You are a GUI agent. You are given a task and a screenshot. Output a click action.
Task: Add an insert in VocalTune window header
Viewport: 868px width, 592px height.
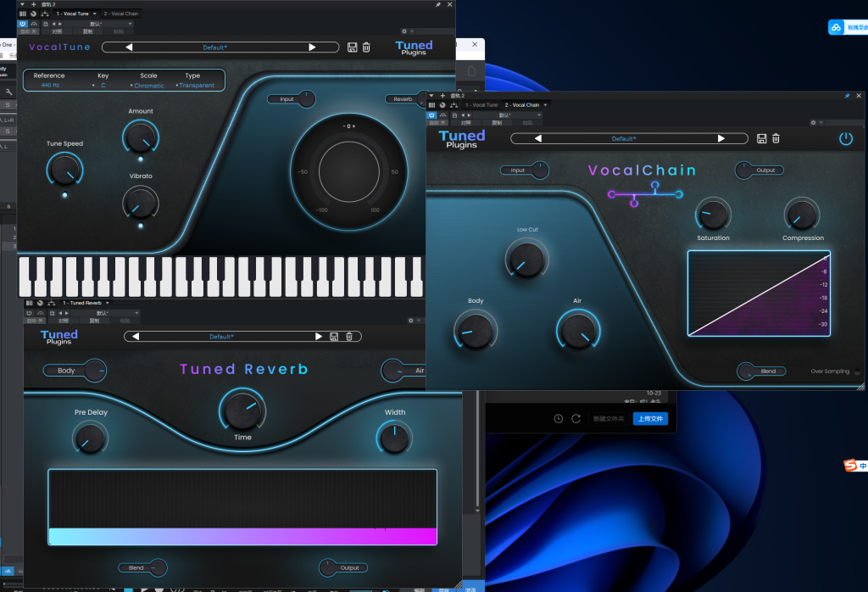(33, 4)
